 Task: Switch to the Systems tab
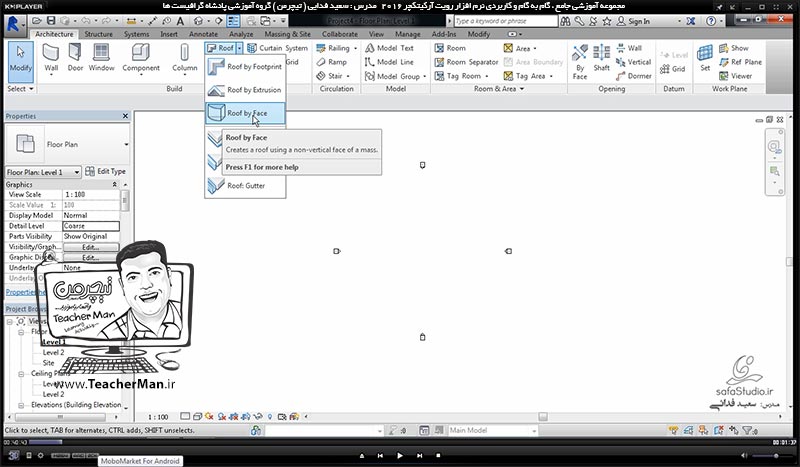pyautogui.click(x=136, y=34)
